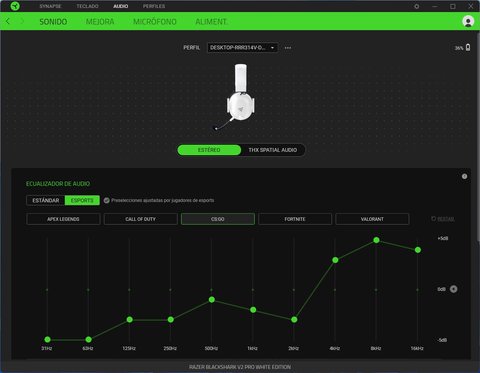Open the Teclado tab

(x=87, y=6)
